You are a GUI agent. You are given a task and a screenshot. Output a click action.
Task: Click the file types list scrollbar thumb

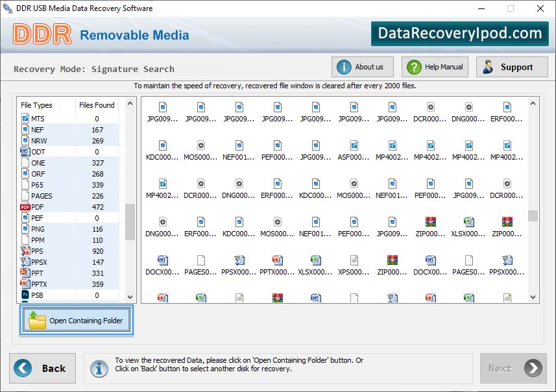coord(130,222)
